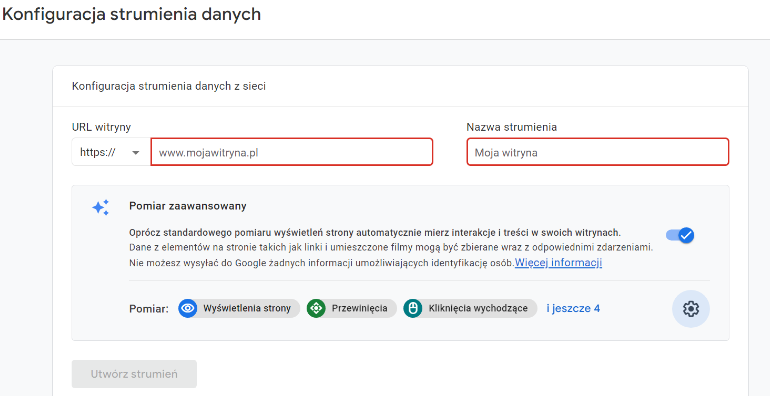Viewport: 770px width, 396px height.
Task: Toggle off Pomiar zaawansowany switch
Action: click(x=680, y=235)
